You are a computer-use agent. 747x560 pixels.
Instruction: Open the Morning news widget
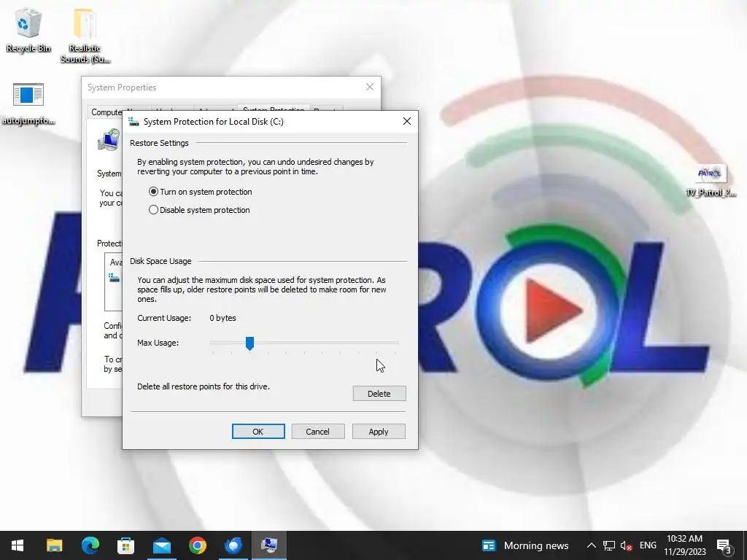click(525, 545)
